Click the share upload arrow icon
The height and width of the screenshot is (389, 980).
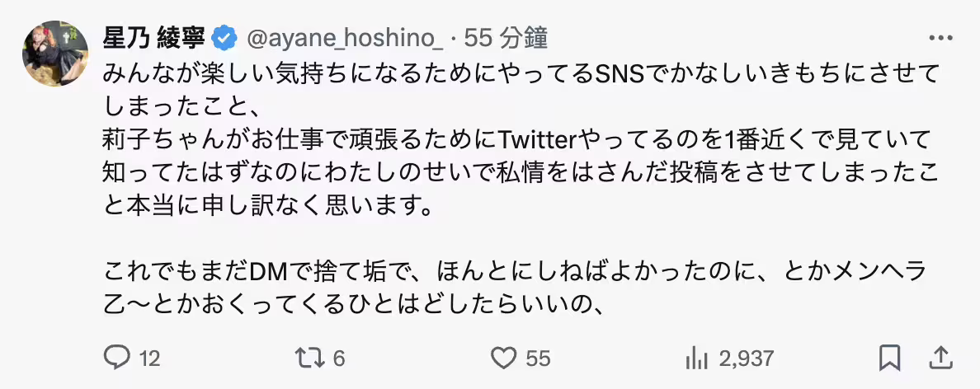click(939, 358)
